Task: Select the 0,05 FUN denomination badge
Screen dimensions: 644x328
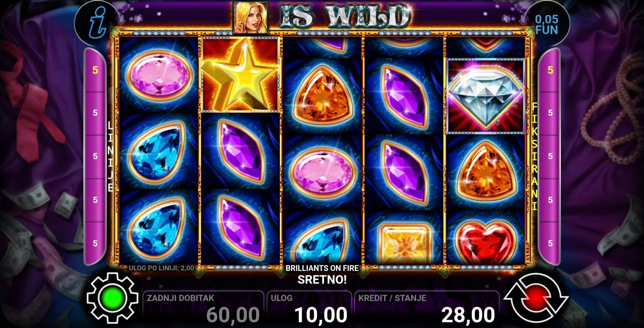Action: pos(547,25)
